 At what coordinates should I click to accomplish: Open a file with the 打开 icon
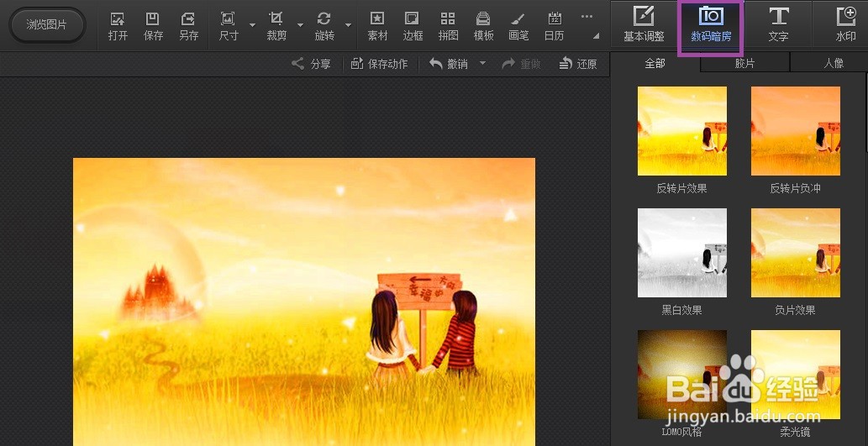[x=118, y=27]
